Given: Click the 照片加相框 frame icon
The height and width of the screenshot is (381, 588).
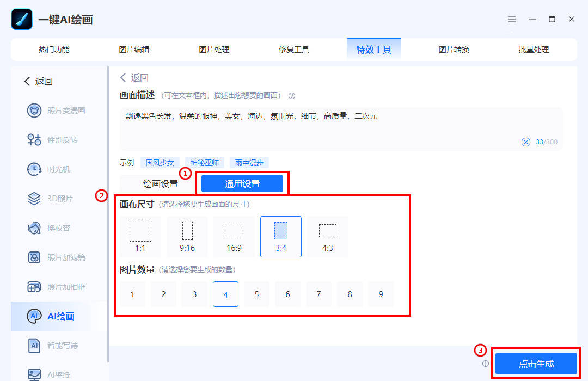Looking at the screenshot, I should (34, 287).
